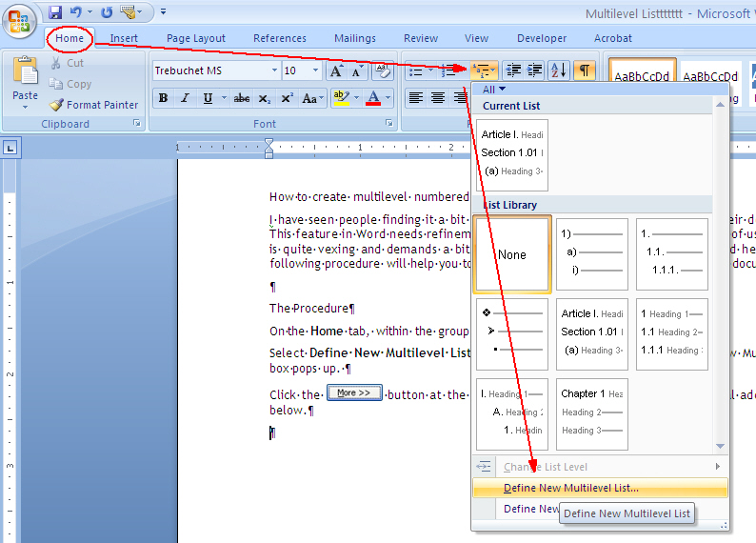Choose the 1. 1.1. 1.1.1. list style
This screenshot has width=756, height=543.
672,254
